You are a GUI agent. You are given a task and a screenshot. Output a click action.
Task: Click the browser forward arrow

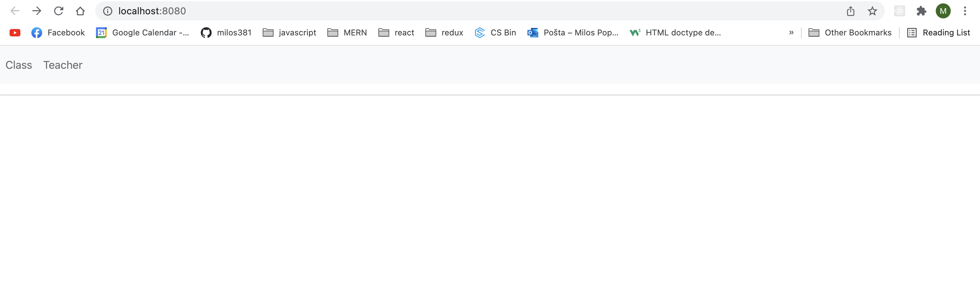[36, 11]
